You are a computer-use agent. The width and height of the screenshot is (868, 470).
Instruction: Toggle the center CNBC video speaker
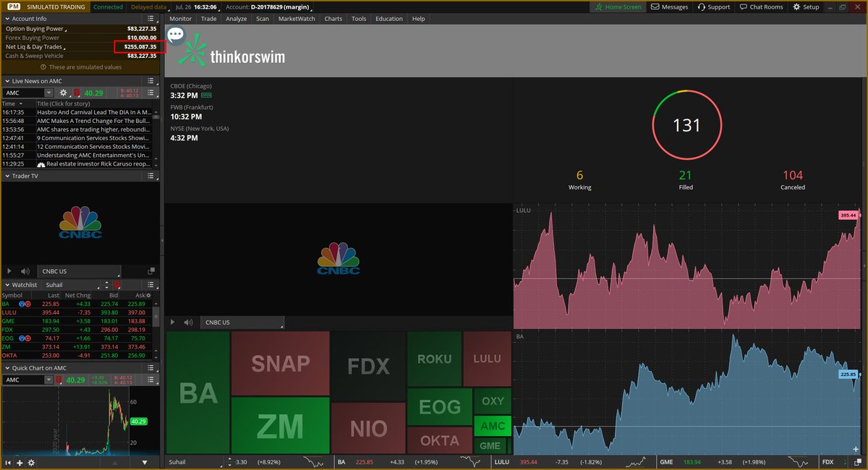[188, 322]
